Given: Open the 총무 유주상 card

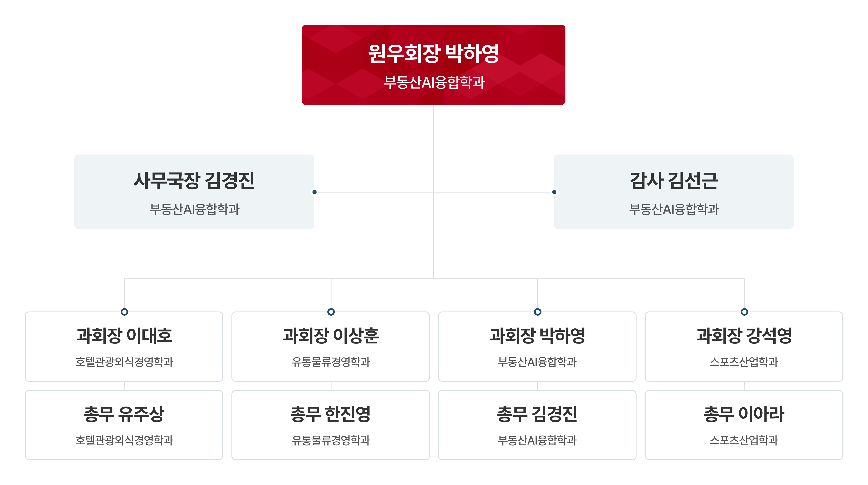Looking at the screenshot, I should pyautogui.click(x=124, y=425).
